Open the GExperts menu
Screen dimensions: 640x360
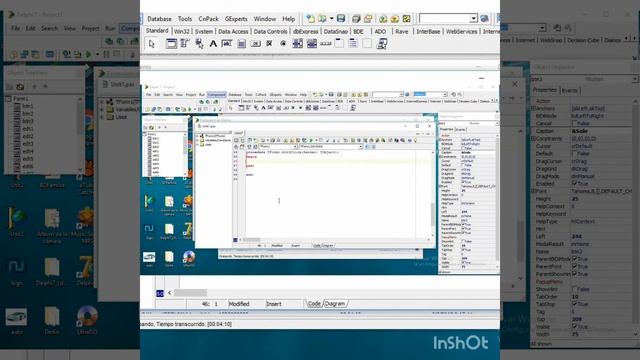click(236, 19)
